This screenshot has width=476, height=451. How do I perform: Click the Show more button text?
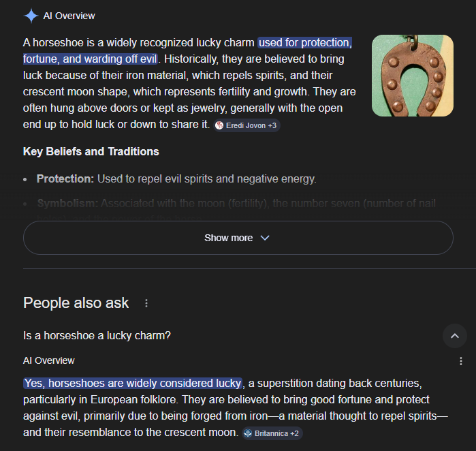coord(228,238)
